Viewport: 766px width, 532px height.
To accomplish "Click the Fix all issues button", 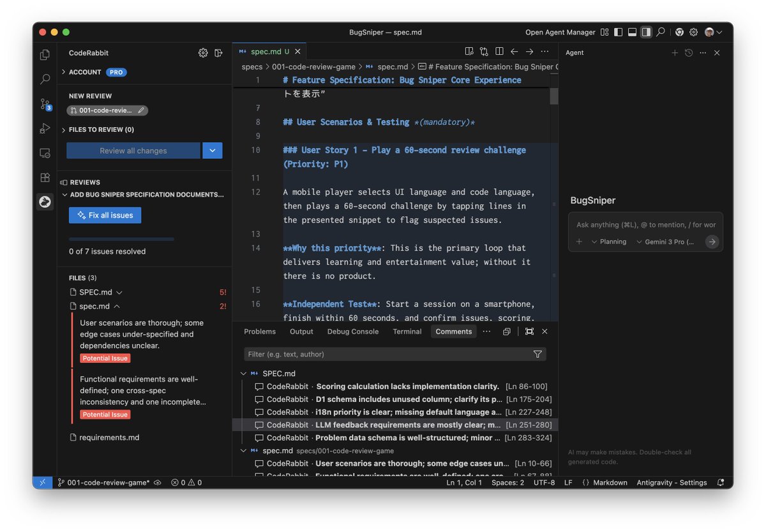I will click(105, 215).
